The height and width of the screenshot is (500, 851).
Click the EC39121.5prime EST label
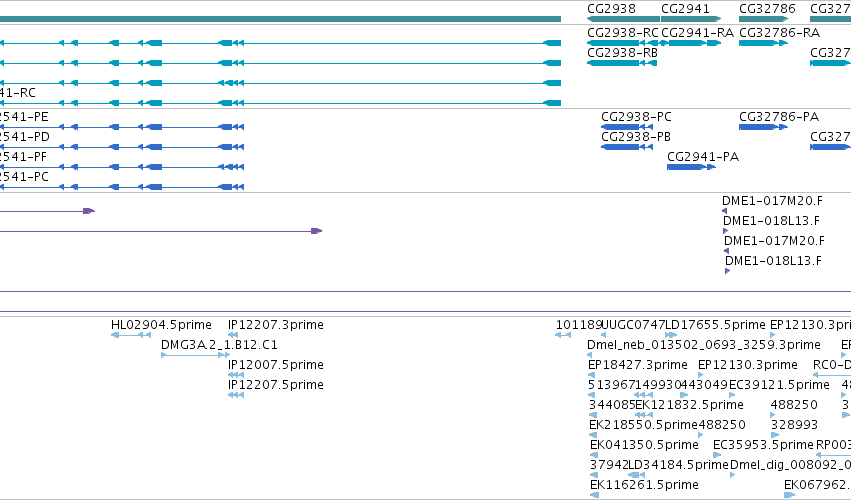click(779, 385)
